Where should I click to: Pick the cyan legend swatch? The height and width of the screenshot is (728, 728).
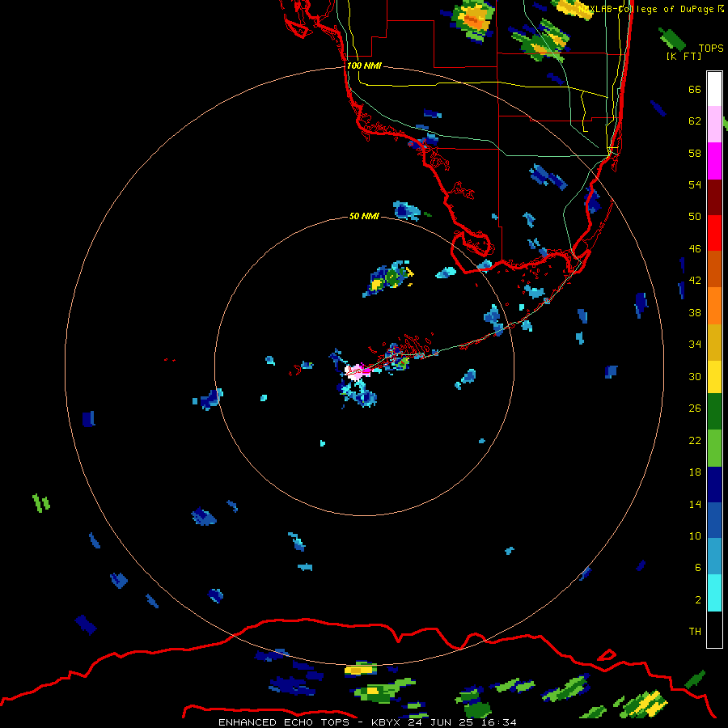[x=714, y=593]
